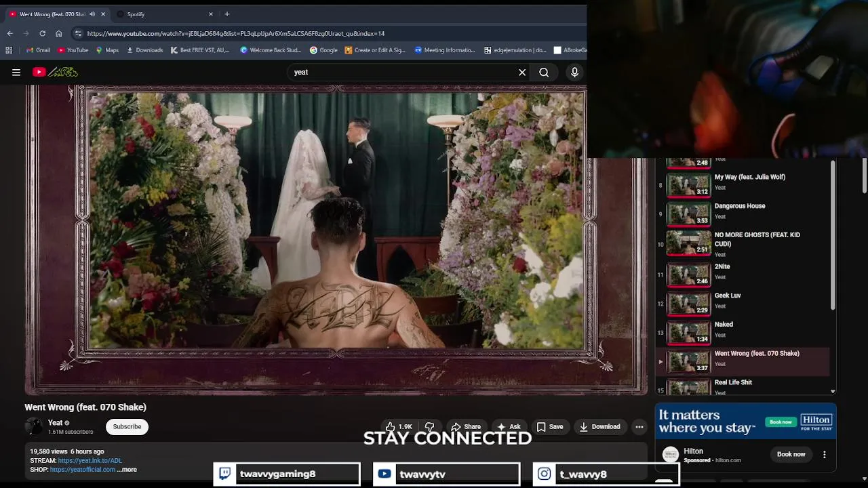Reload the current page
The height and width of the screenshot is (488, 868).
pyautogui.click(x=42, y=33)
